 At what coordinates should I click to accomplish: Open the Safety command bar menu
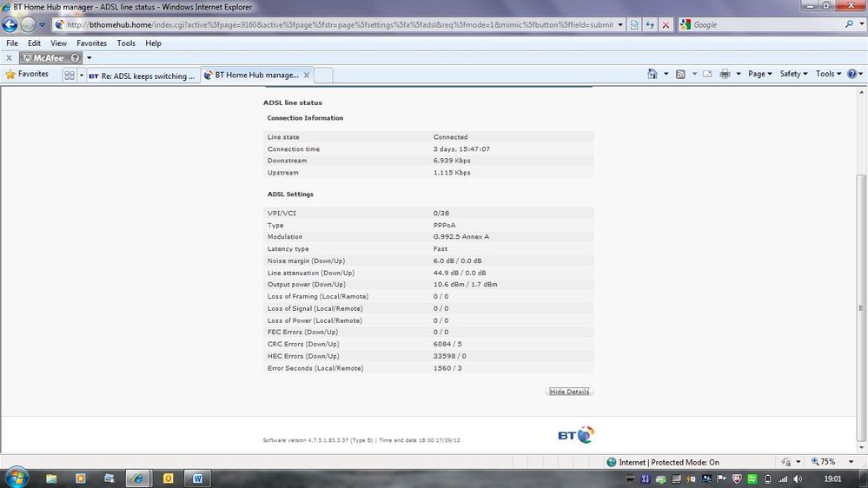pyautogui.click(x=793, y=74)
